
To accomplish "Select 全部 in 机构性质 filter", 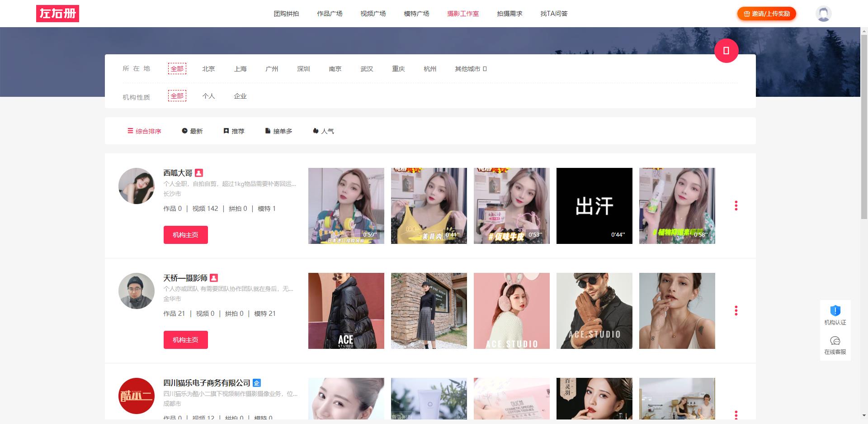I will (177, 96).
